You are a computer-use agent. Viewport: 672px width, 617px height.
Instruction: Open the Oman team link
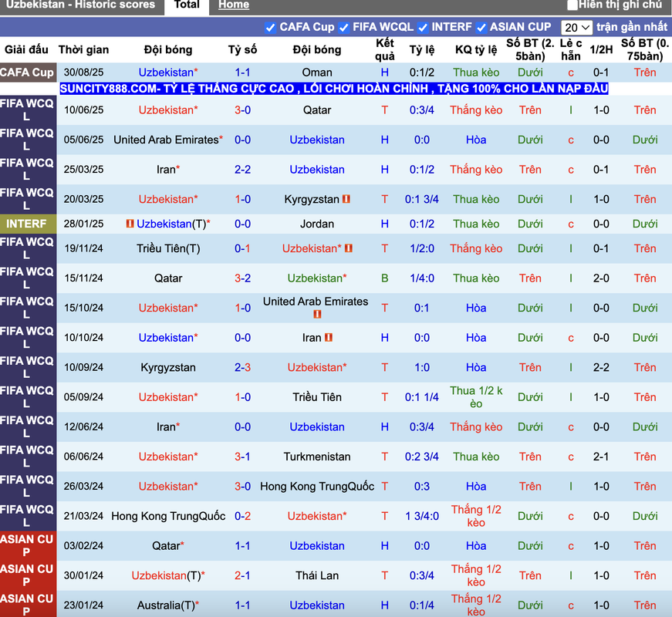pyautogui.click(x=317, y=72)
